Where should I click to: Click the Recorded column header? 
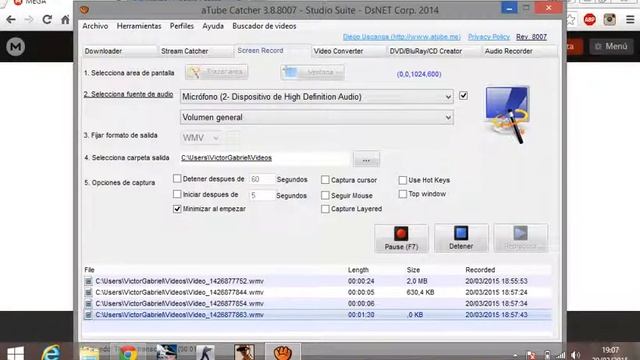pyautogui.click(x=480, y=270)
